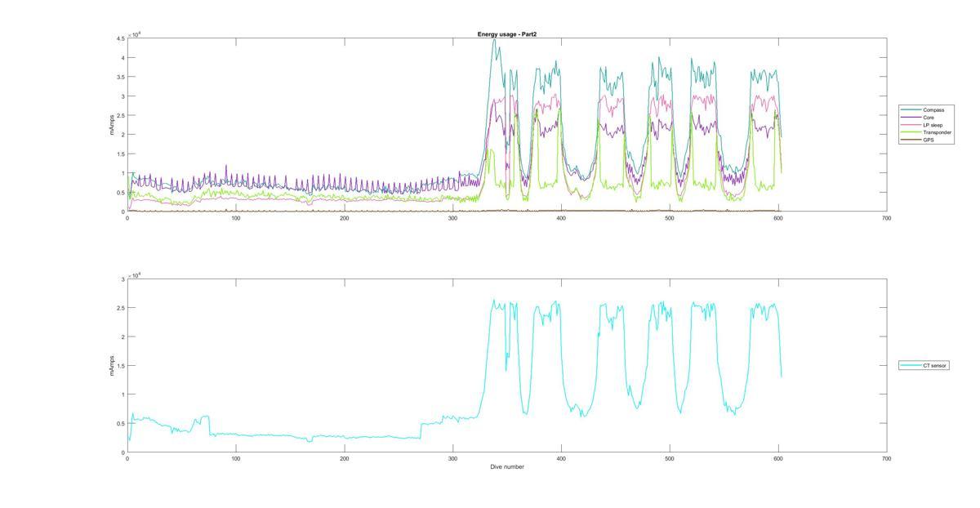Click the 100 tick on top plot x-axis
This screenshot has width=980, height=508.
click(236, 218)
